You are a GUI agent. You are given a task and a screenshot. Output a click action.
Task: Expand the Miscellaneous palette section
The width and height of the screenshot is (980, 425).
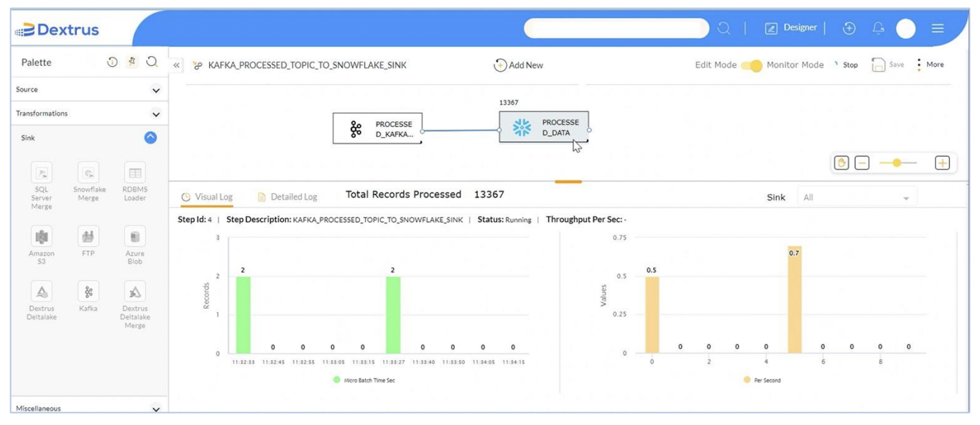click(x=156, y=408)
